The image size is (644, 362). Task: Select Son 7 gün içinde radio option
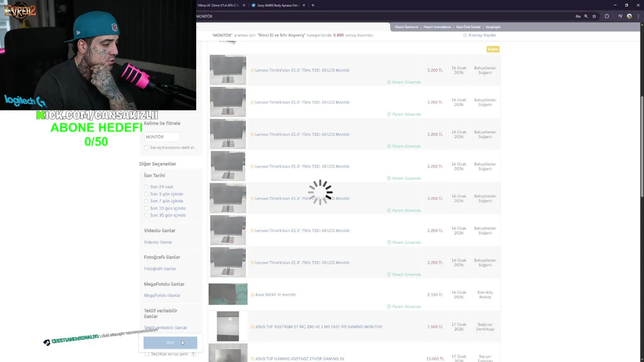tap(146, 201)
